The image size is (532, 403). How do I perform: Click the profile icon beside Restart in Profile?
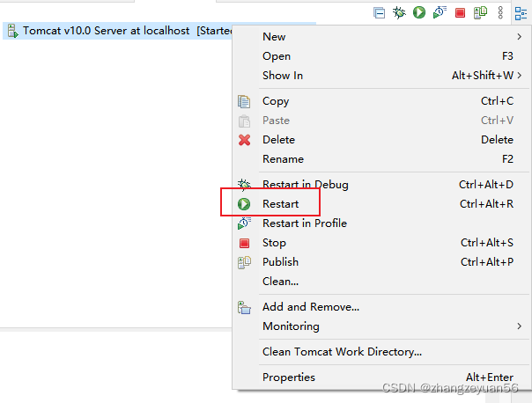244,223
